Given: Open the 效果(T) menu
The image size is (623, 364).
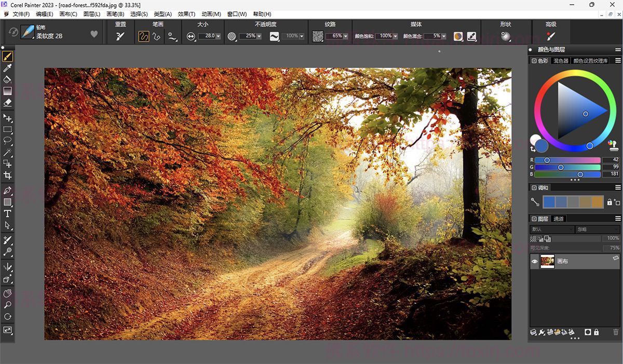Looking at the screenshot, I should point(186,14).
